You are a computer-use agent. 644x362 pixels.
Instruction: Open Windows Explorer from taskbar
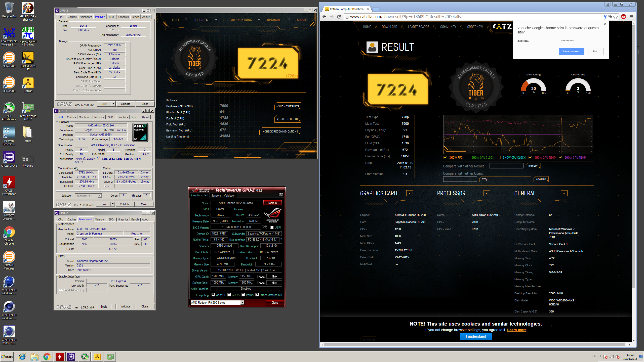click(34, 356)
